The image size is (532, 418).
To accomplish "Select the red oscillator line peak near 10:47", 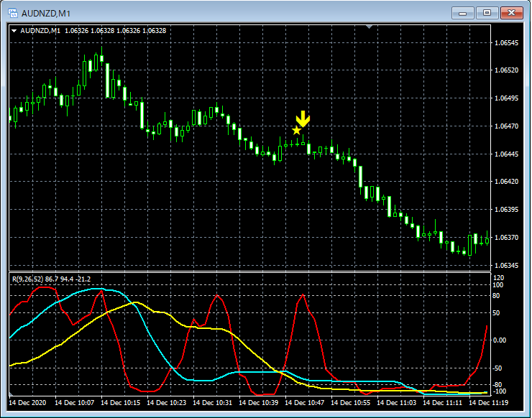I will [x=303, y=295].
